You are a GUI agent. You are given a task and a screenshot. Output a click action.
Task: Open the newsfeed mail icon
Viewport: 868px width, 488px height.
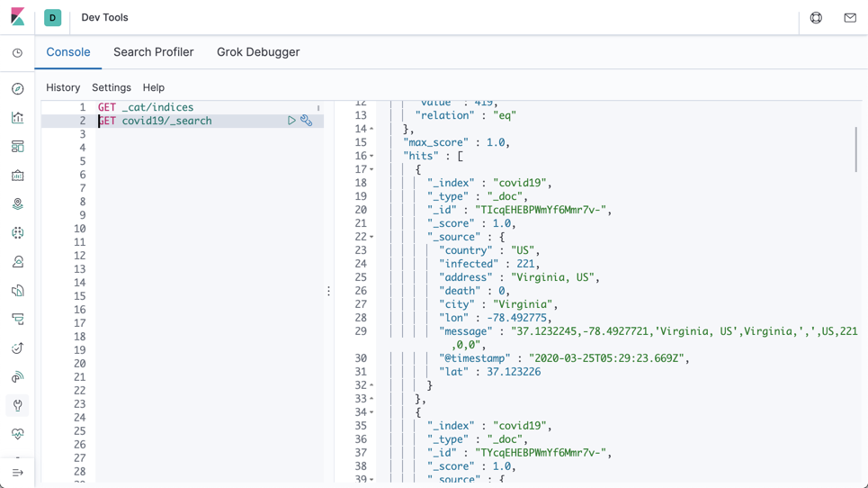[850, 18]
